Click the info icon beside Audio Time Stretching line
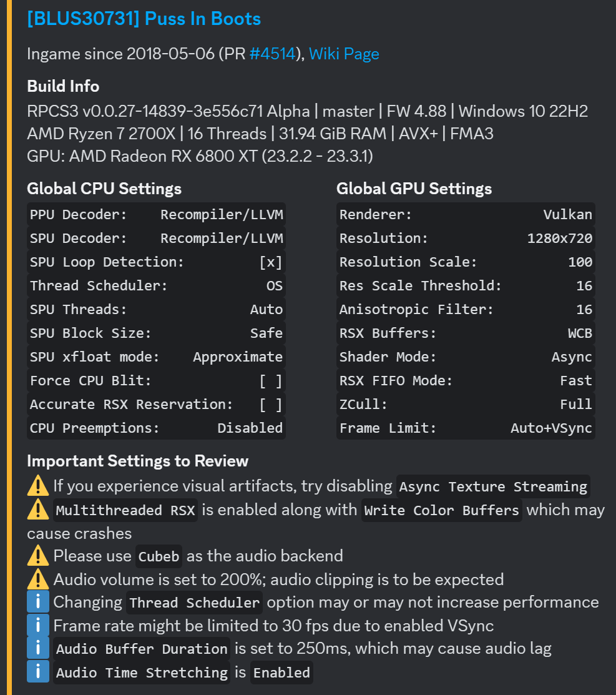This screenshot has height=695, width=616. pyautogui.click(x=37, y=671)
